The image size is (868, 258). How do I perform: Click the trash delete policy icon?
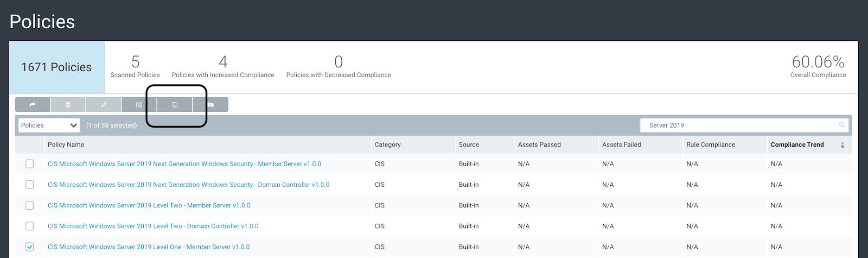68,105
